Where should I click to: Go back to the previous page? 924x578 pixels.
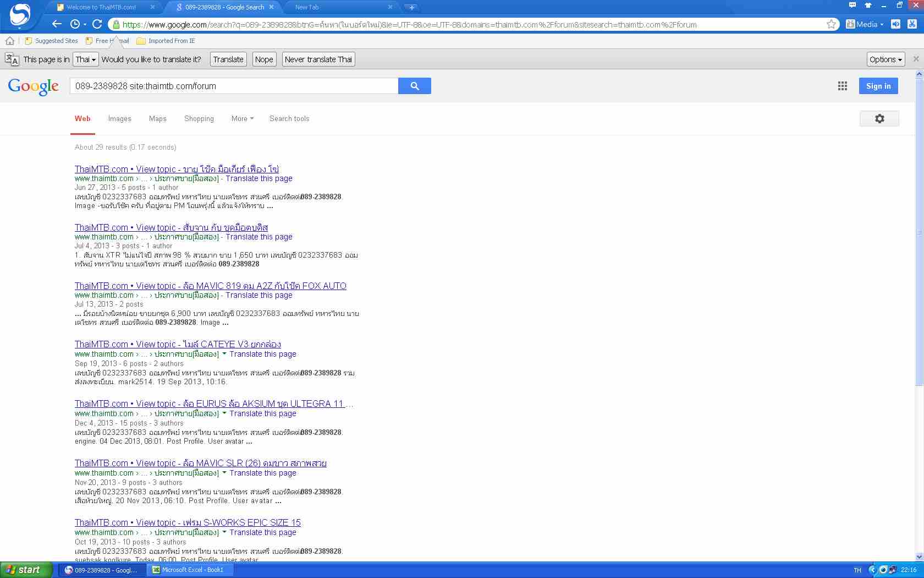[57, 24]
